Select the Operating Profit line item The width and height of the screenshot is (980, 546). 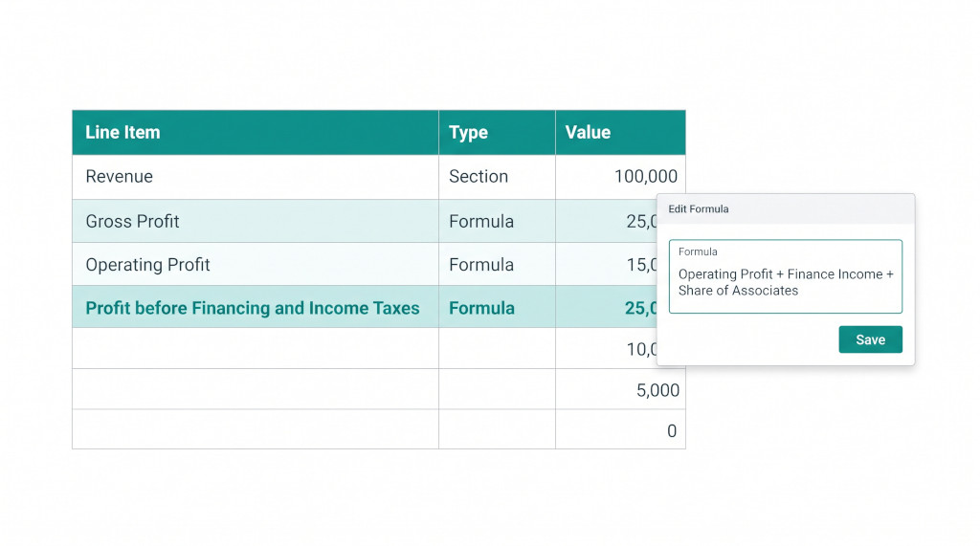255,264
